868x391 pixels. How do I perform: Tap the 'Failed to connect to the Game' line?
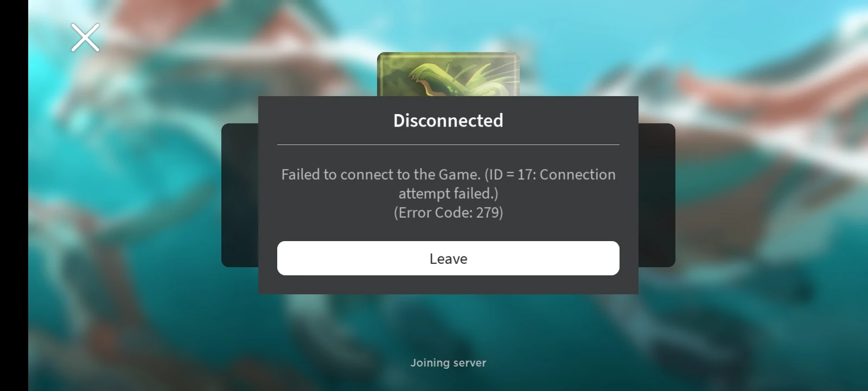[x=381, y=174]
